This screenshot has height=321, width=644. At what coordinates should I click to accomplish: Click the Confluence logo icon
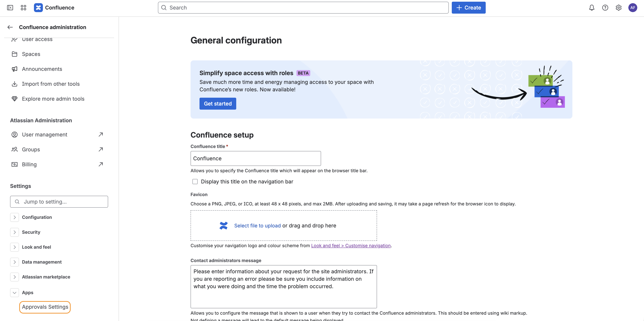pyautogui.click(x=38, y=8)
